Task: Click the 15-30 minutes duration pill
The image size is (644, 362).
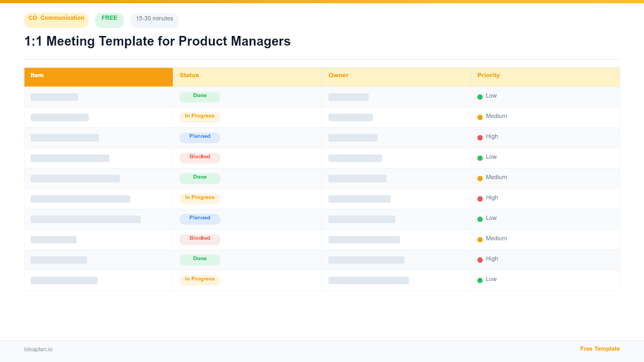Action: 154,20
